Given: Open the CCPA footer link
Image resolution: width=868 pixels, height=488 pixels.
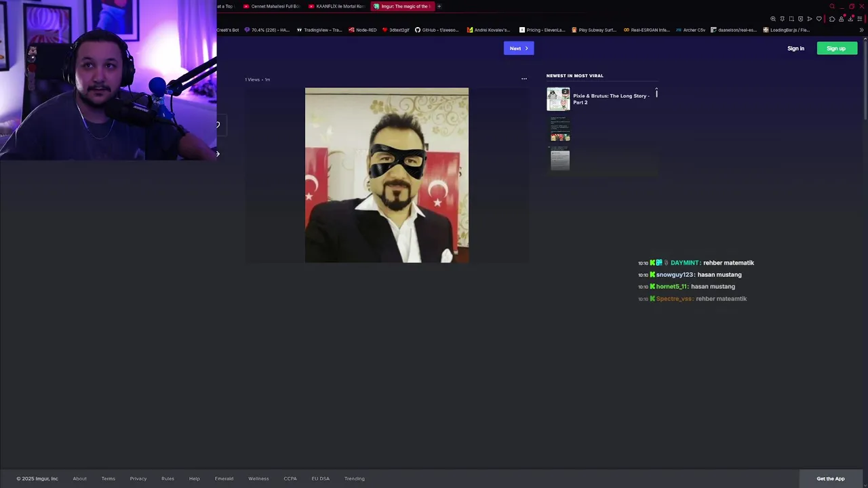Looking at the screenshot, I should [290, 479].
